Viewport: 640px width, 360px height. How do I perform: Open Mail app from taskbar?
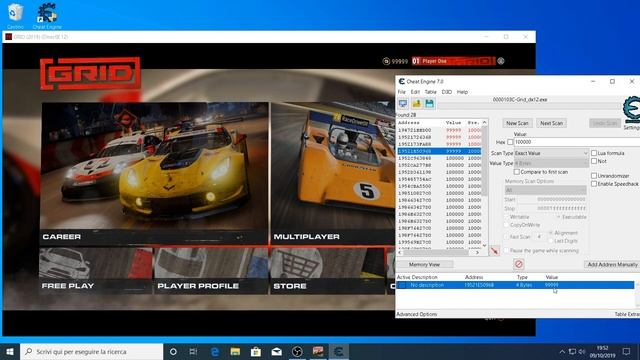(276, 351)
